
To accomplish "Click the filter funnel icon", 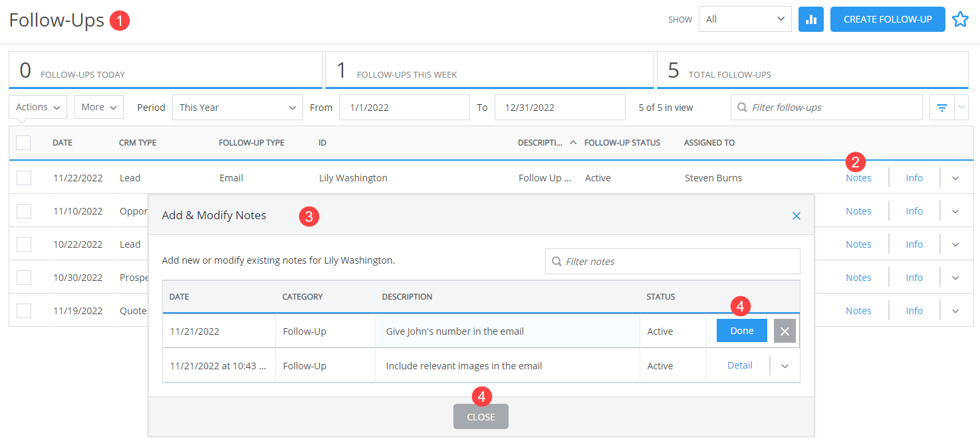I will (941, 108).
